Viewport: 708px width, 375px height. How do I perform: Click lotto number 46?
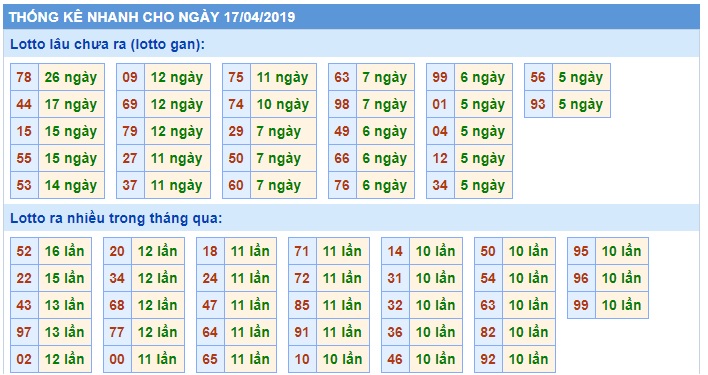pyautogui.click(x=395, y=359)
